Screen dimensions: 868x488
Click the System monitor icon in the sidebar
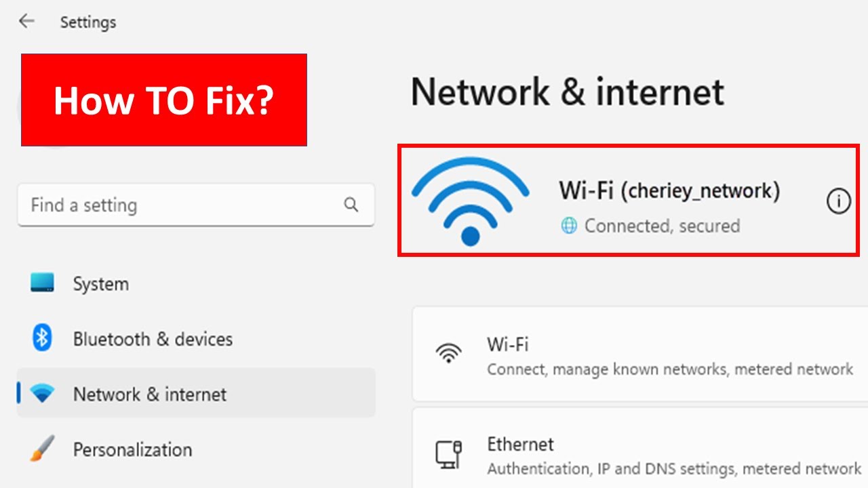[x=42, y=283]
